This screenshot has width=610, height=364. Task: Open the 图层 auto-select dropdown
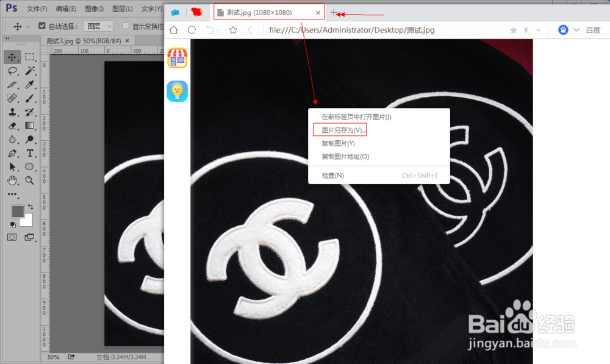pos(98,26)
